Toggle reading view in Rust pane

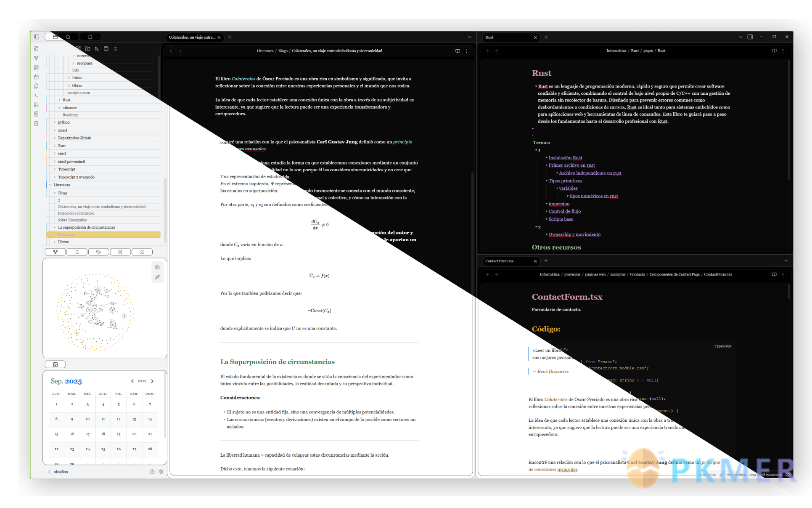tap(774, 51)
